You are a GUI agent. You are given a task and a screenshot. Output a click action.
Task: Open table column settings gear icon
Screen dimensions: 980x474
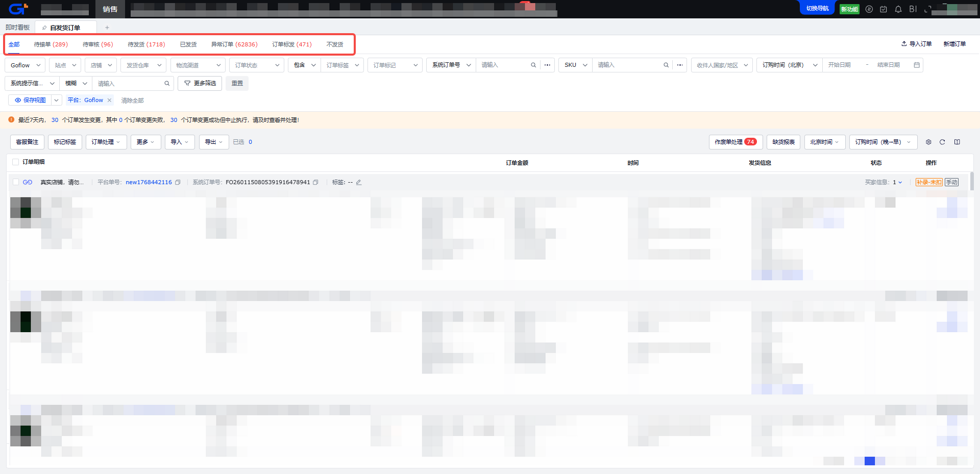pos(928,142)
